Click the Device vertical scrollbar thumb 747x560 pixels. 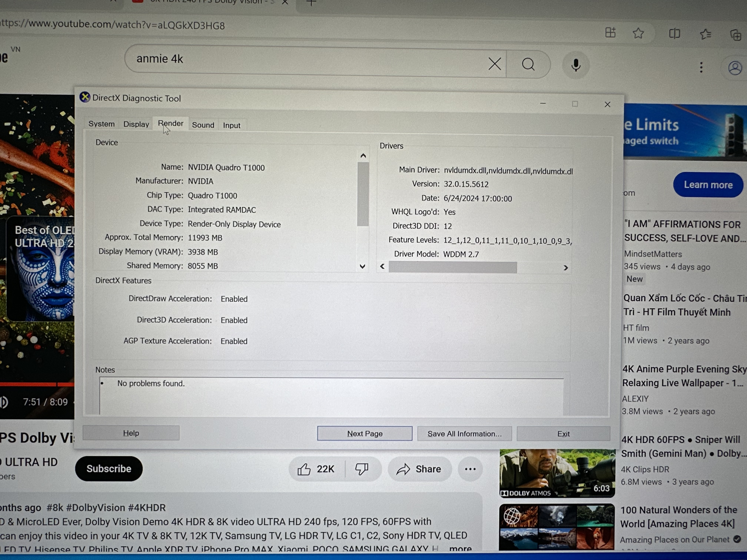pyautogui.click(x=363, y=194)
